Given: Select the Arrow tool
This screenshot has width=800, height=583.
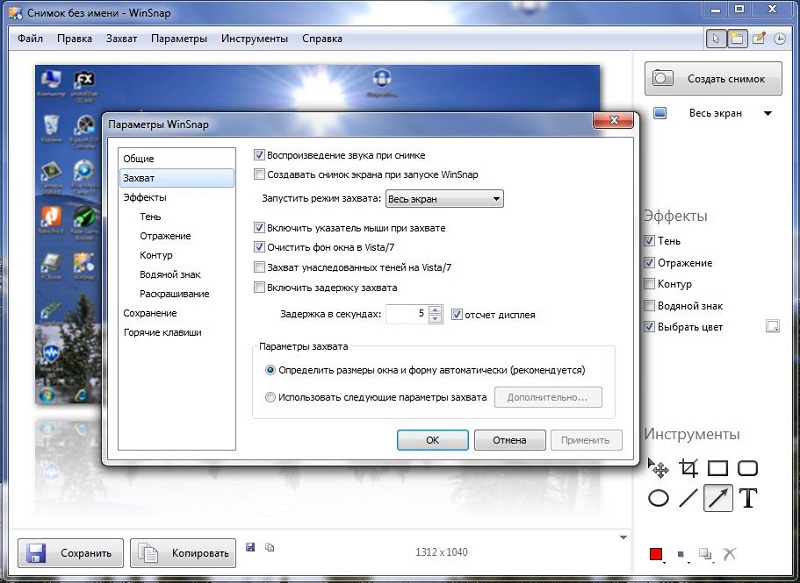Looking at the screenshot, I should (x=718, y=498).
